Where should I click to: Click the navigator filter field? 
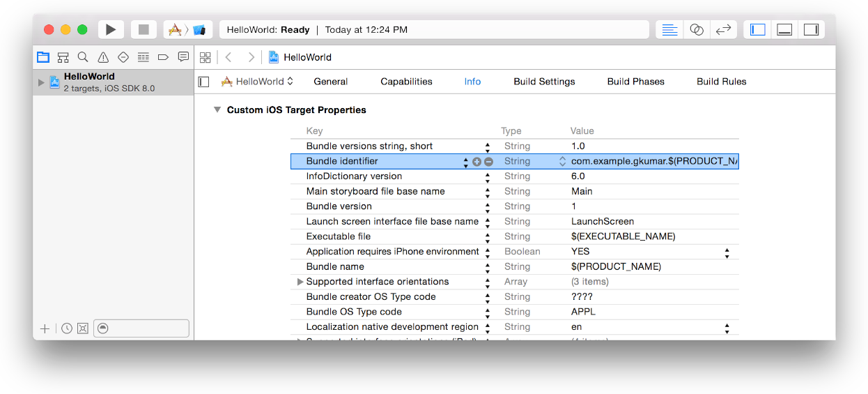[x=141, y=328]
